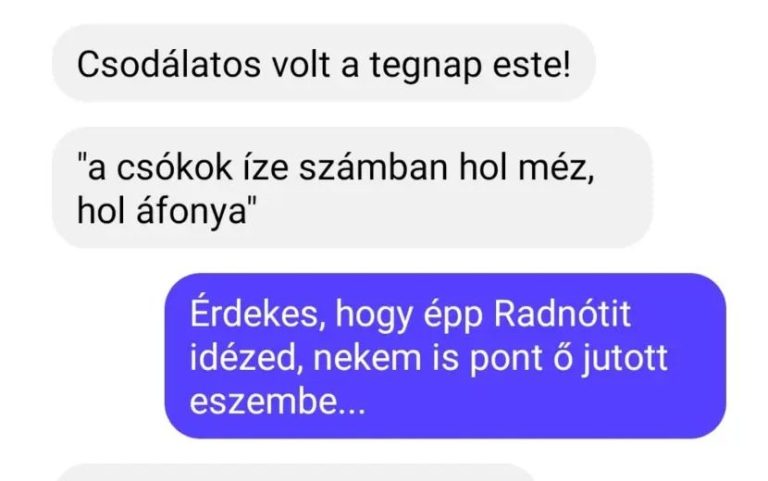Image resolution: width=768 pixels, height=481 pixels.
Task: Click the word "eszembe..." in purple bubble
Action: [277, 402]
